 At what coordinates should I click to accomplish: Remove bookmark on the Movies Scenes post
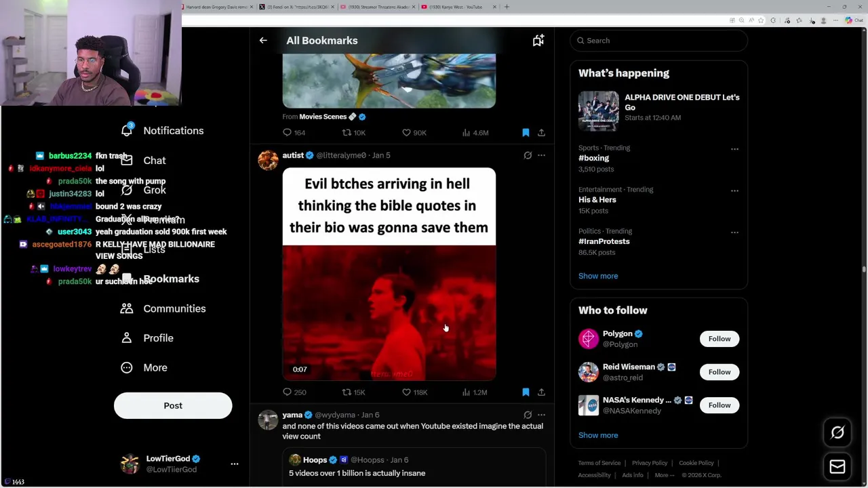[526, 133]
